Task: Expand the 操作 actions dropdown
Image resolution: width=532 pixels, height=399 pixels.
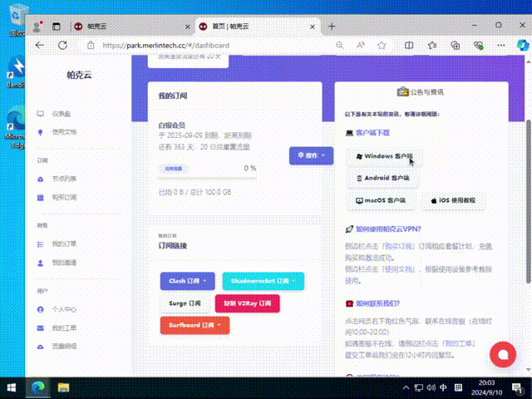Action: [x=311, y=155]
